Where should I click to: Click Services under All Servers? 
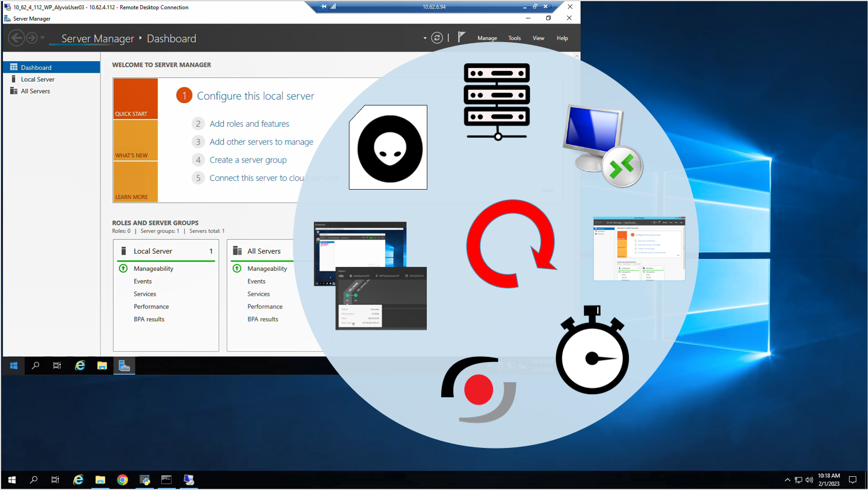(259, 294)
